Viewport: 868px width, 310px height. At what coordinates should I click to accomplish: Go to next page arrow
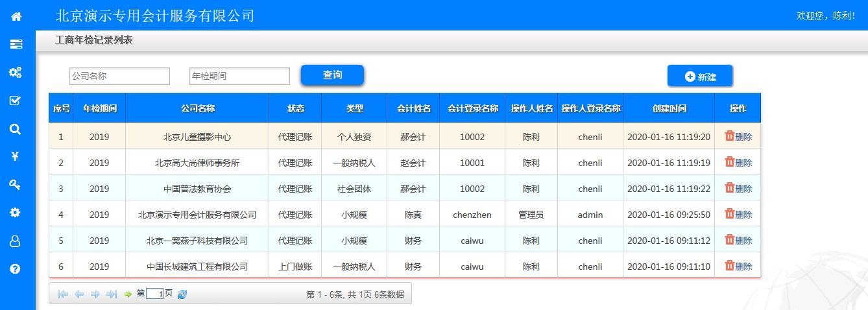[95, 294]
